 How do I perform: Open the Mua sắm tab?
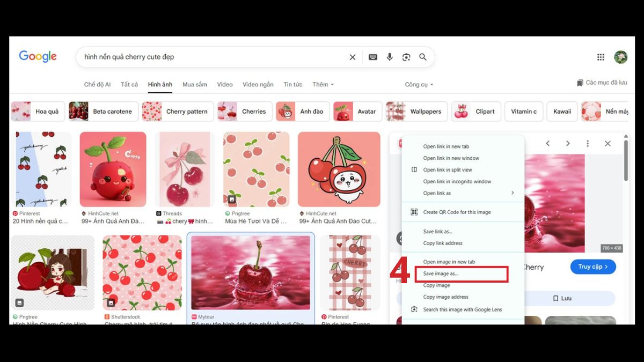click(195, 85)
